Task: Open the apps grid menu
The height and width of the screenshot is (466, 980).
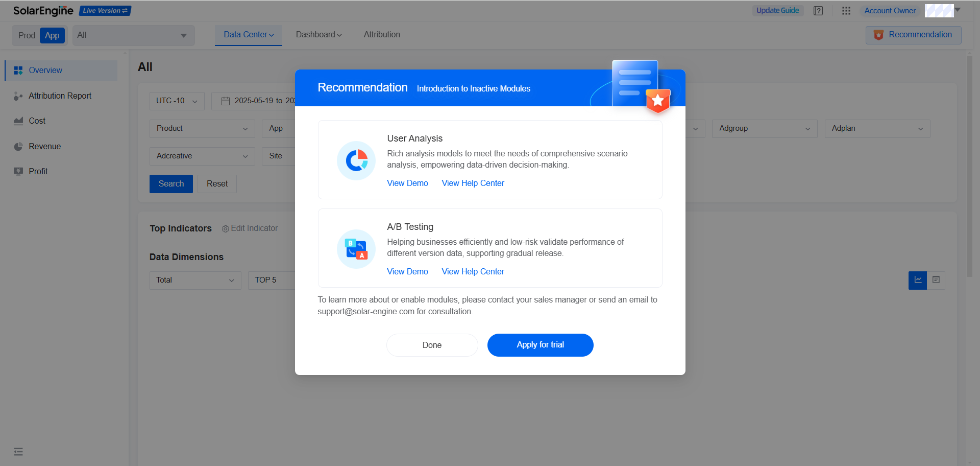Action: [x=846, y=10]
